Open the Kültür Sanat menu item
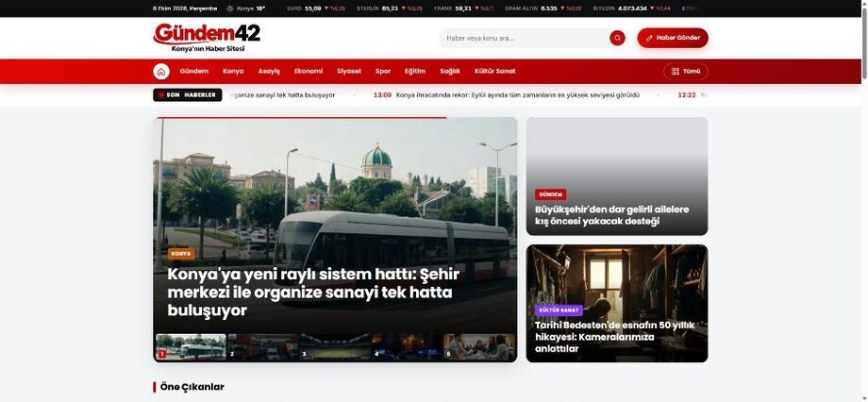 coord(495,72)
